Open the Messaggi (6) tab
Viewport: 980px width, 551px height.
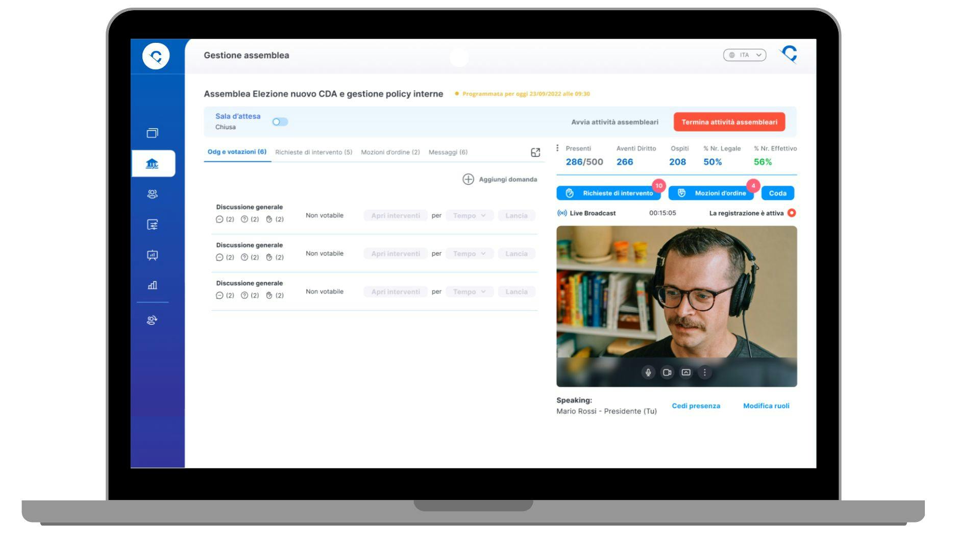[448, 153]
